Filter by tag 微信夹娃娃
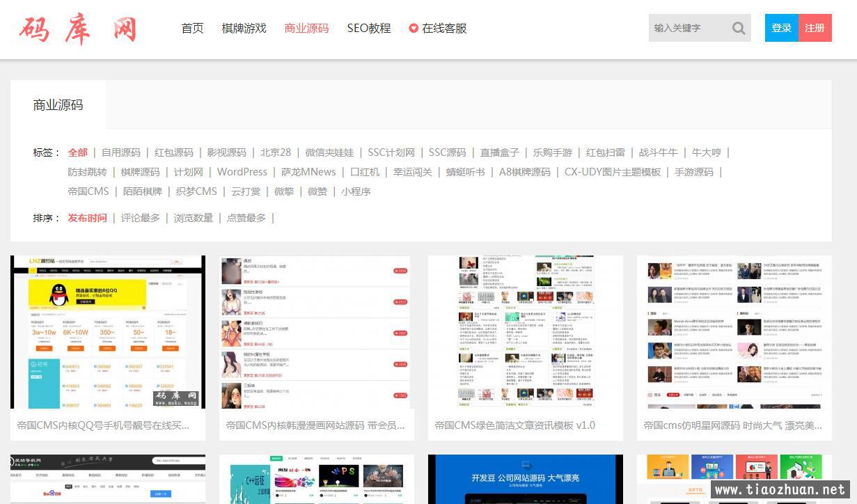857x504 pixels. click(329, 152)
